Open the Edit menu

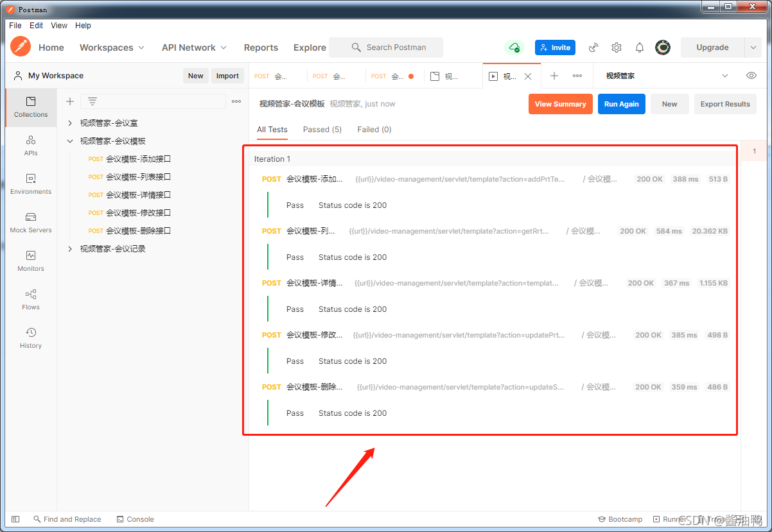tap(37, 26)
